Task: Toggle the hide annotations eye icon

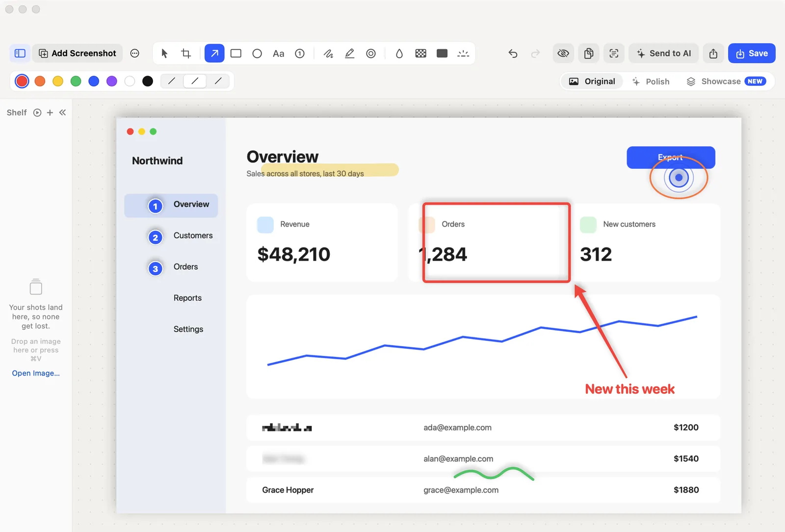Action: click(563, 53)
